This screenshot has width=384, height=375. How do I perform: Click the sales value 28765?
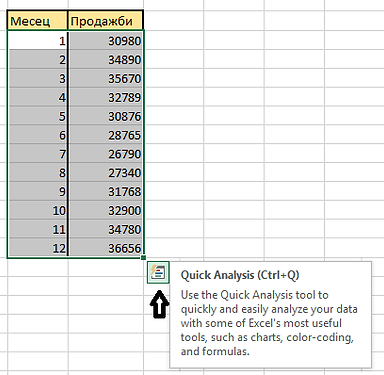pyautogui.click(x=106, y=135)
